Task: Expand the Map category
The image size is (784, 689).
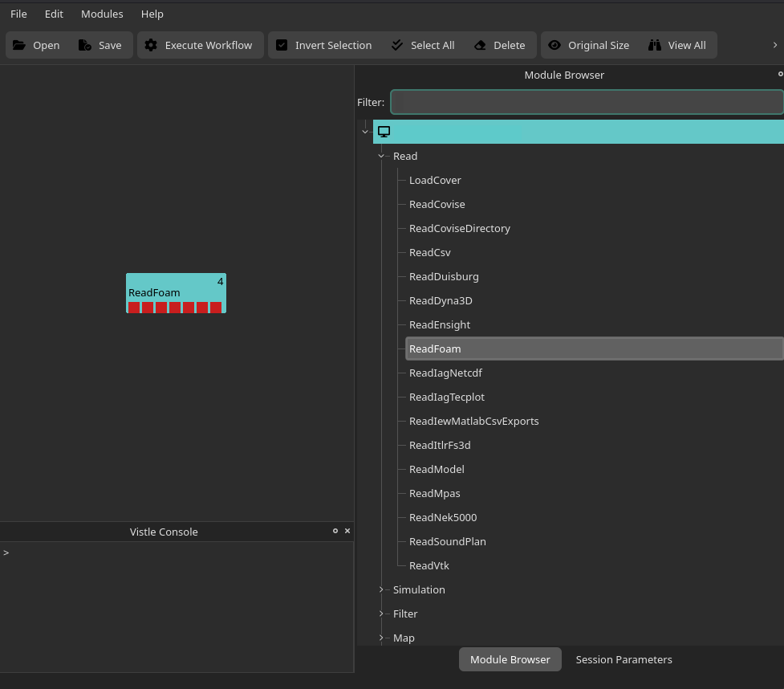Action: (x=381, y=638)
